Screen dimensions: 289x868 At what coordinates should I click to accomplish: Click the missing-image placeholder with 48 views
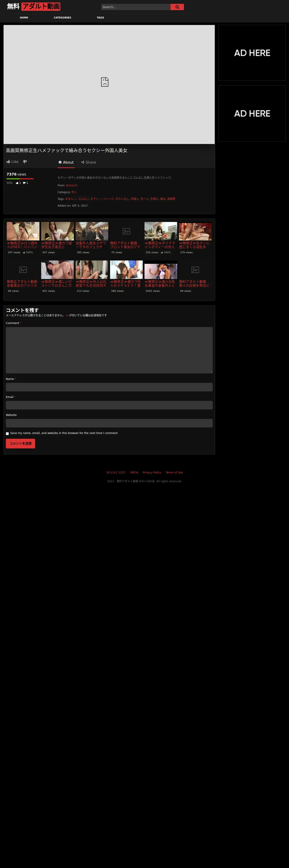click(23, 270)
